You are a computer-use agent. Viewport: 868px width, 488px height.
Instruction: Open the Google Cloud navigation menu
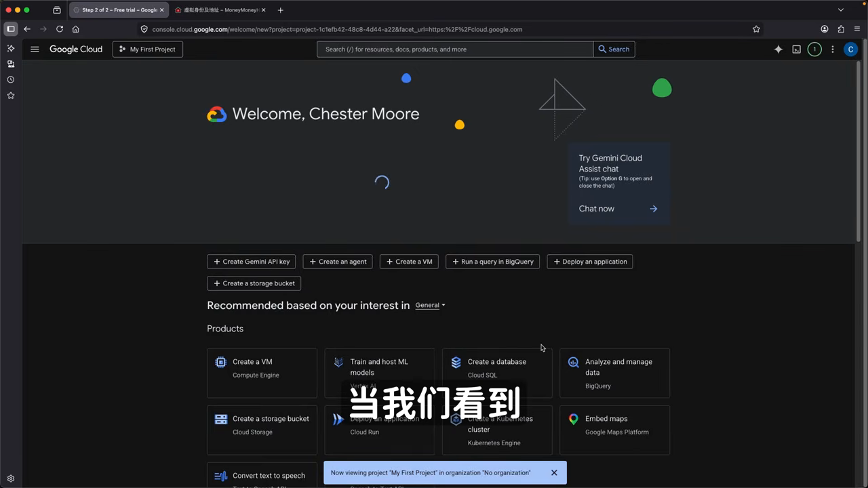point(35,49)
